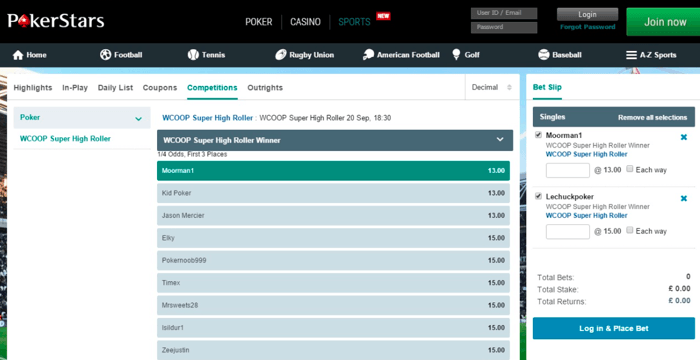This screenshot has width=700, height=360.
Task: Click the User ID / Email field
Action: pos(504,13)
